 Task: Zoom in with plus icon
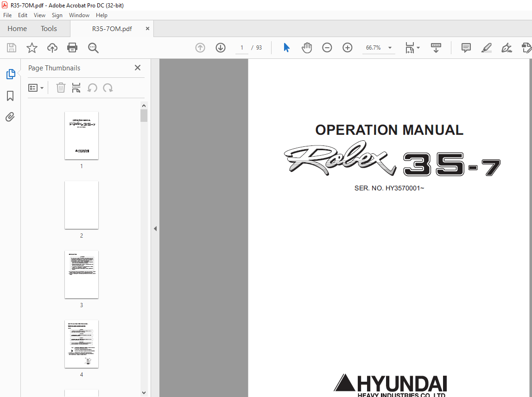coord(348,48)
